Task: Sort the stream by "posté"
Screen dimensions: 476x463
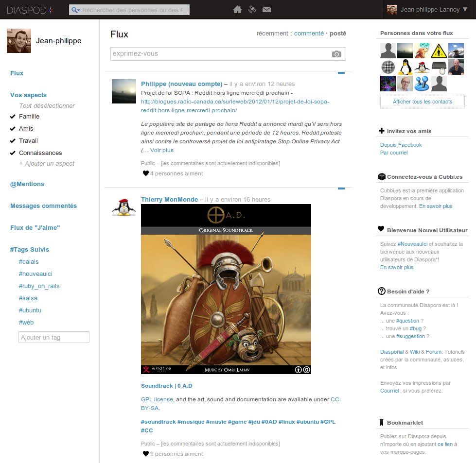Action: tap(338, 34)
